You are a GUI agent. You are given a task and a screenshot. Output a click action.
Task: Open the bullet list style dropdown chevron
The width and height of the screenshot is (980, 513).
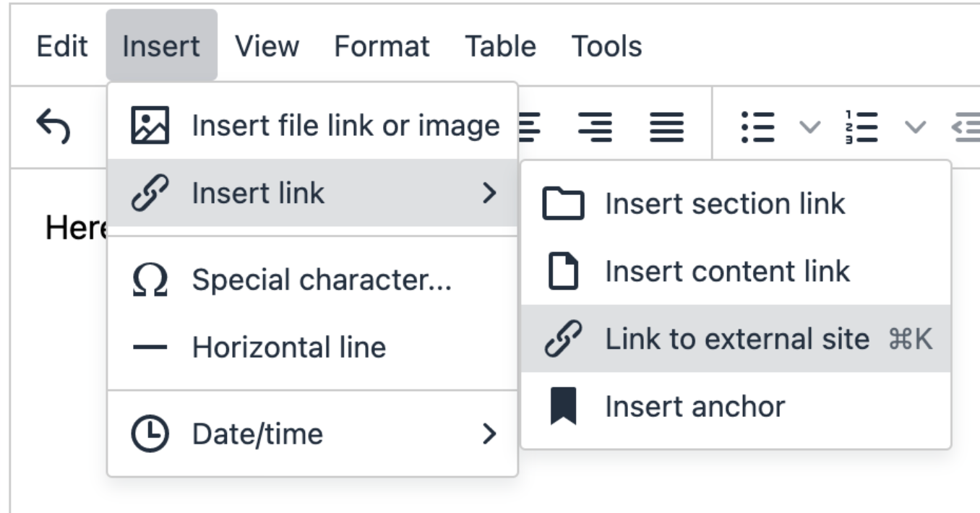click(810, 128)
